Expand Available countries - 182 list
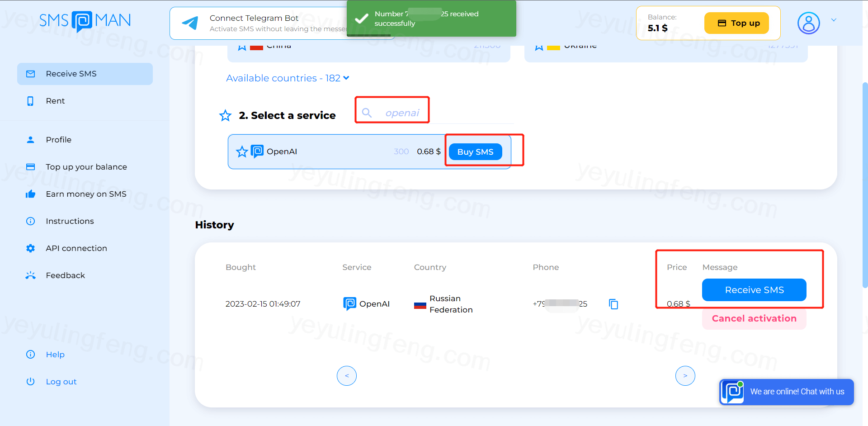The width and height of the screenshot is (868, 426). click(288, 78)
